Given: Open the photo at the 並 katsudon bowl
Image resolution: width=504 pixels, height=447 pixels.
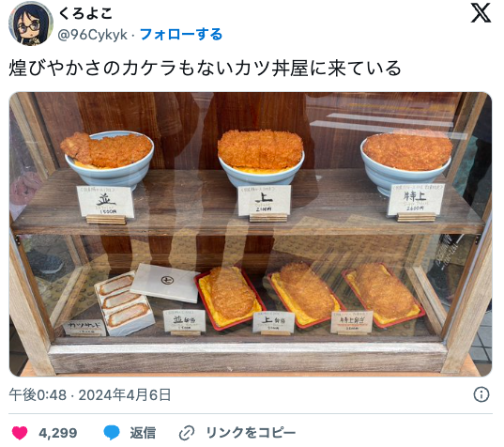Looking at the screenshot, I should (x=109, y=158).
